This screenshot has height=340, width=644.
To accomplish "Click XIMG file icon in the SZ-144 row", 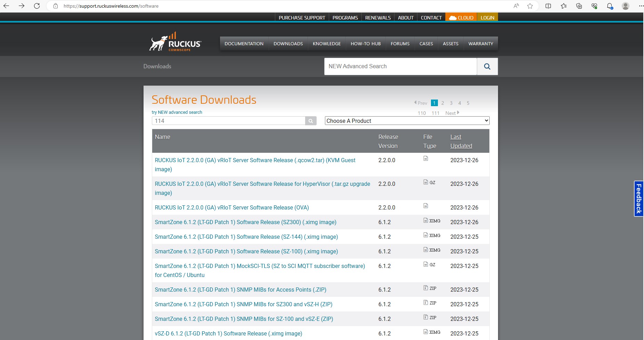I will 426,235.
